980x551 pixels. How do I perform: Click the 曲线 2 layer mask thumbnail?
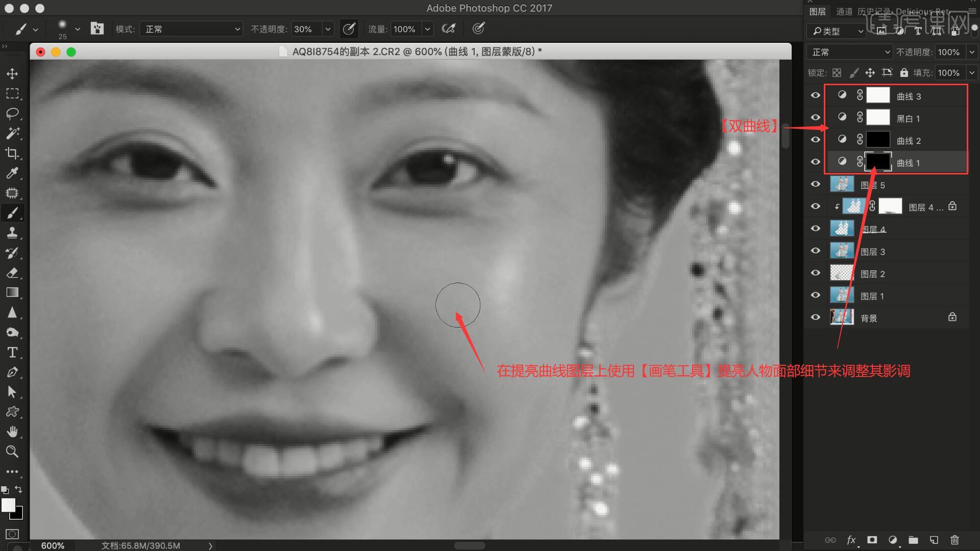[x=878, y=140]
